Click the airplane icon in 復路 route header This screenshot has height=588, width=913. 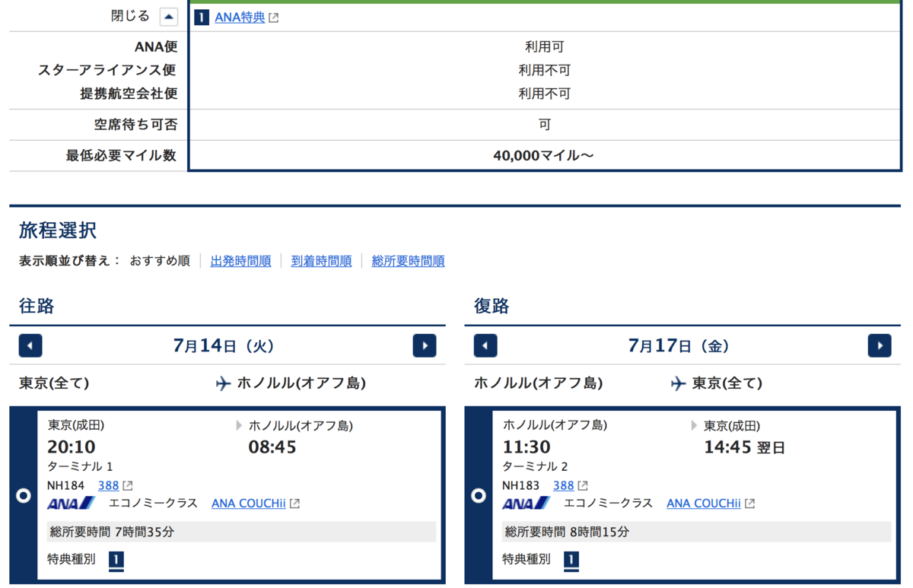click(x=678, y=383)
